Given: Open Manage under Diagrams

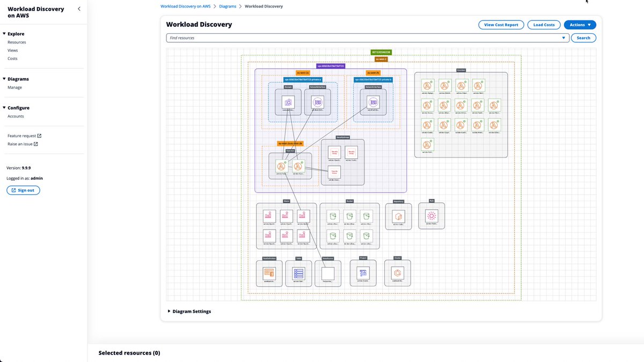Looking at the screenshot, I should pyautogui.click(x=15, y=87).
